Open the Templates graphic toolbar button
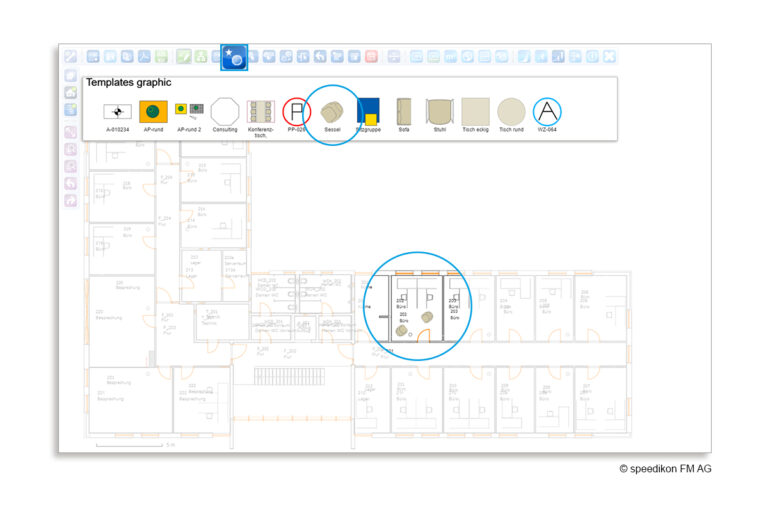 pyautogui.click(x=234, y=58)
